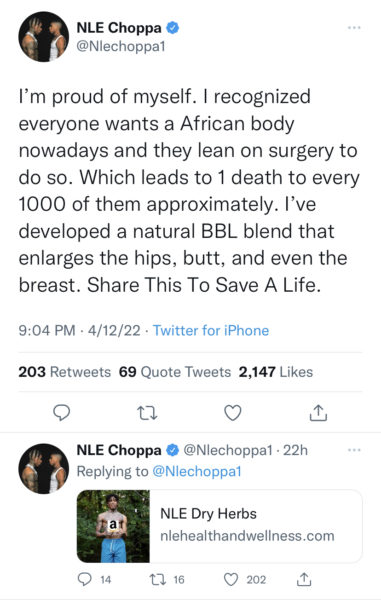Open the @Nlechoppa1 replying-to mention
The image size is (381, 600).
coord(197,471)
